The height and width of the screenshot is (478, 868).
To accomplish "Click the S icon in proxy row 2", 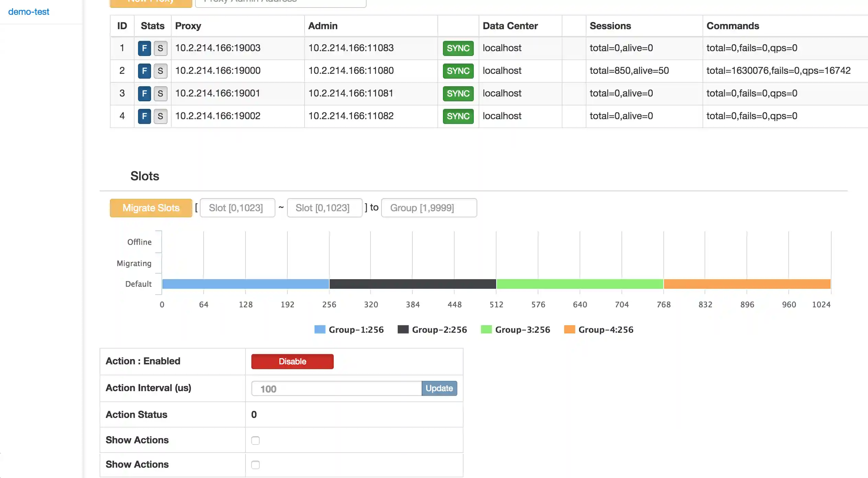I will tap(160, 71).
